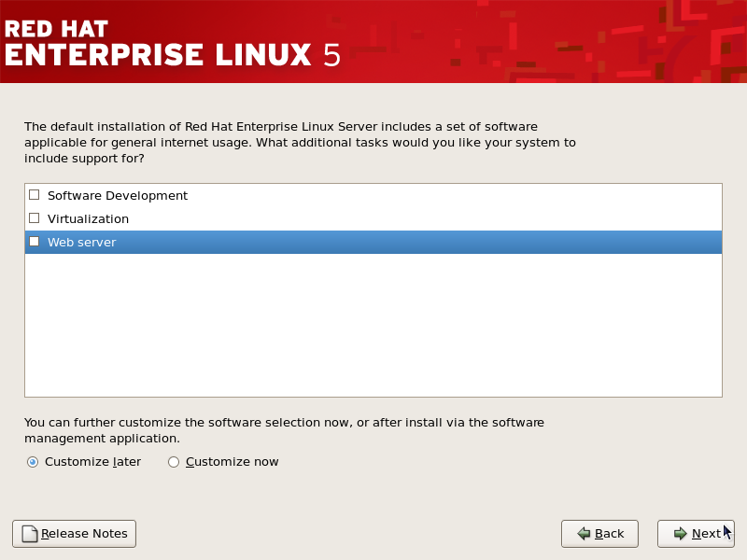Select the Customize later radio button
747x560 pixels.
(33, 462)
